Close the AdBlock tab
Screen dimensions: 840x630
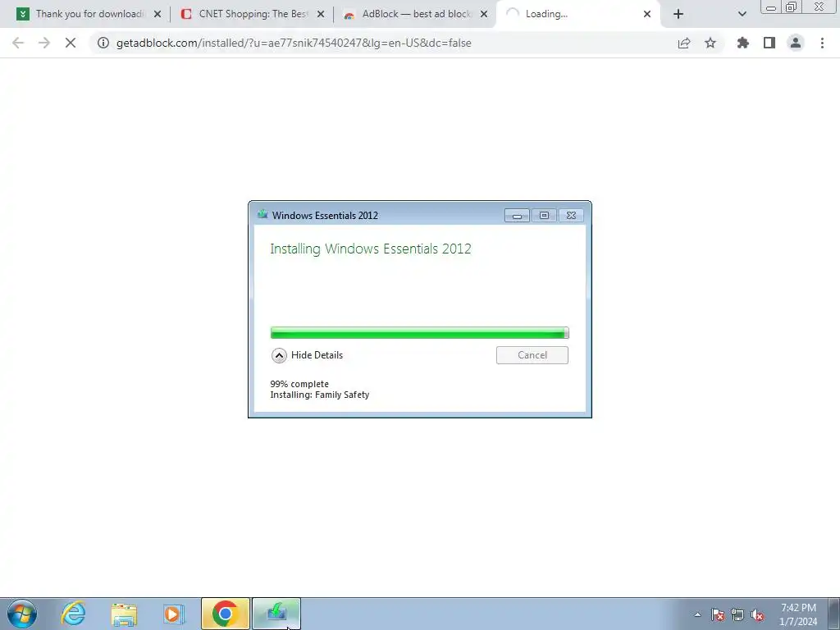click(x=484, y=14)
